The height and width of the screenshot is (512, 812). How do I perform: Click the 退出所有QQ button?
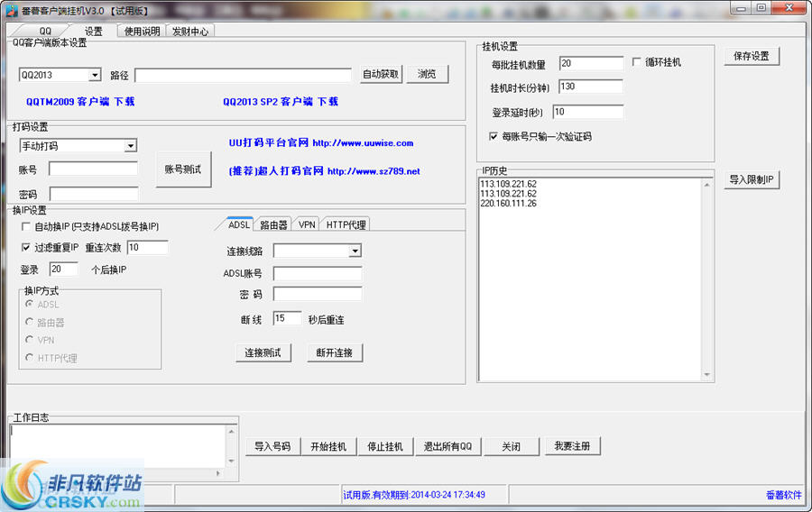448,446
